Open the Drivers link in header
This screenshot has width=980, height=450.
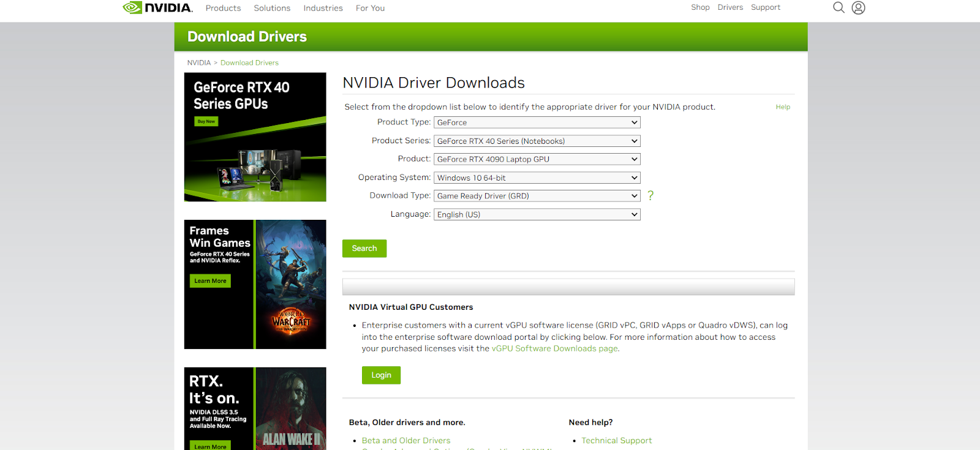coord(730,7)
